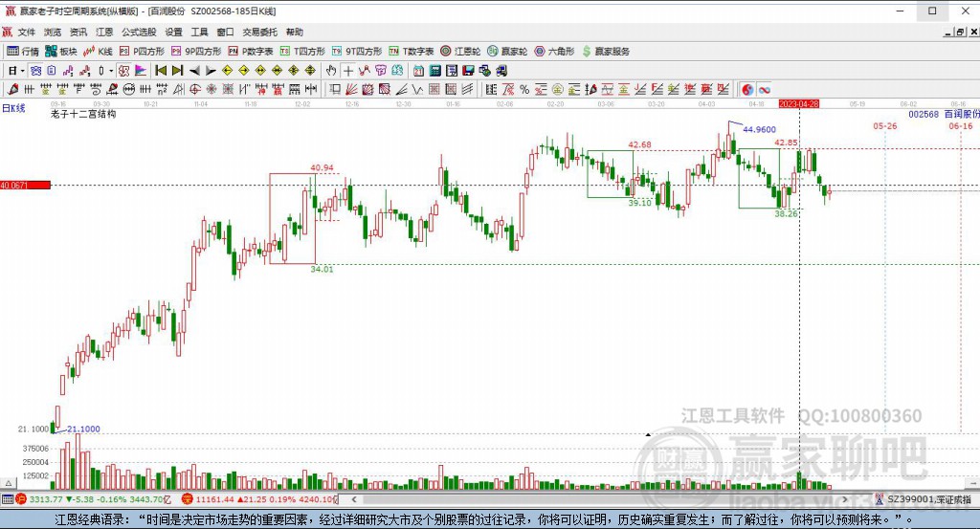Open the 江恩 menu
Screen dimensions: 980x529
click(104, 32)
